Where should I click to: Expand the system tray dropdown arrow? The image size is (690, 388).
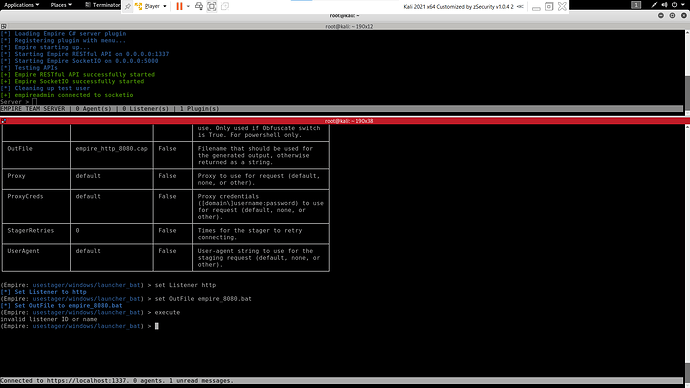tap(683, 5)
